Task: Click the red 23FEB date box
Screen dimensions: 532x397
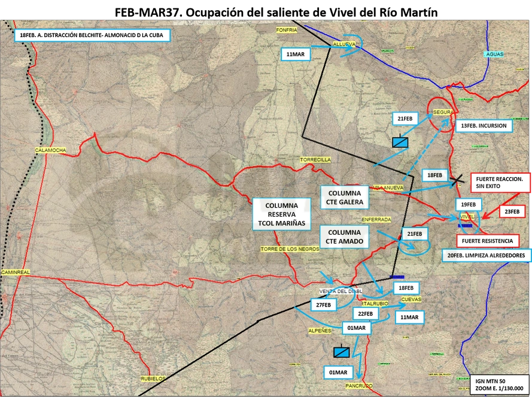Action: tap(512, 211)
